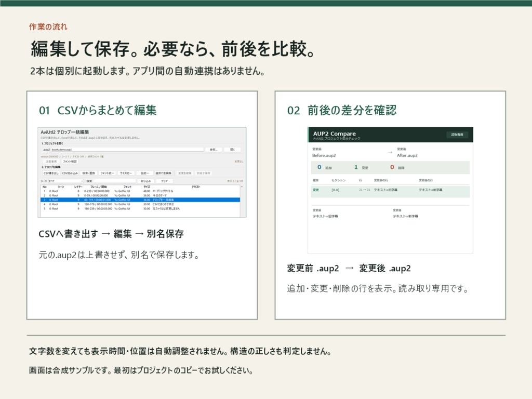Click the テキスト column header in telop table
Viewport: 532px width, 399px height.
coord(196,187)
